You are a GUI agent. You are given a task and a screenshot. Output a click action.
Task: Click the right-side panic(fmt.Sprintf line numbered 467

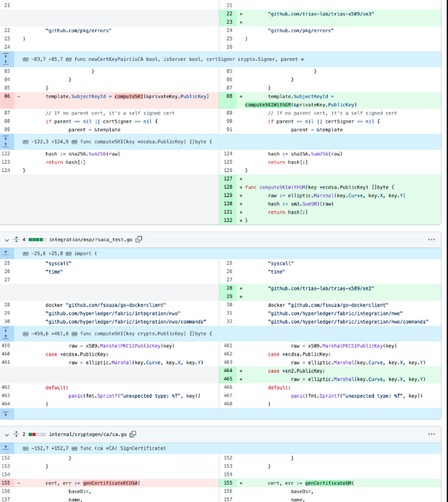356,396
